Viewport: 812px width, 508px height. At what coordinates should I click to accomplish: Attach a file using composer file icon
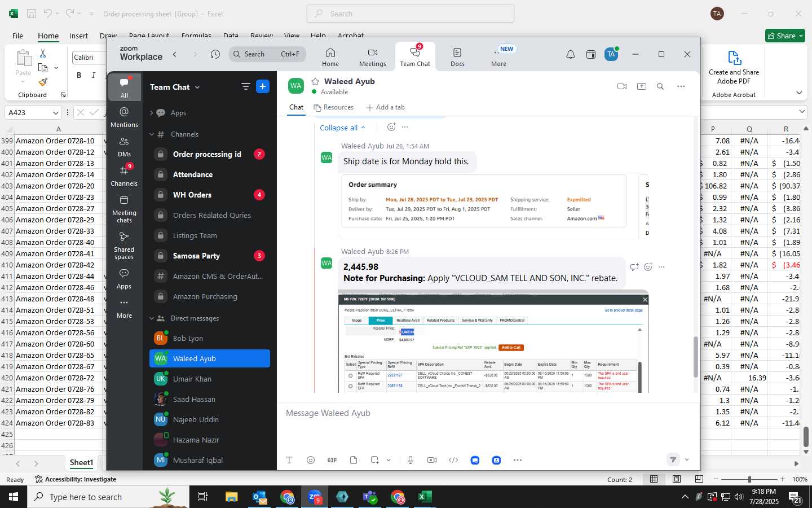pos(354,460)
